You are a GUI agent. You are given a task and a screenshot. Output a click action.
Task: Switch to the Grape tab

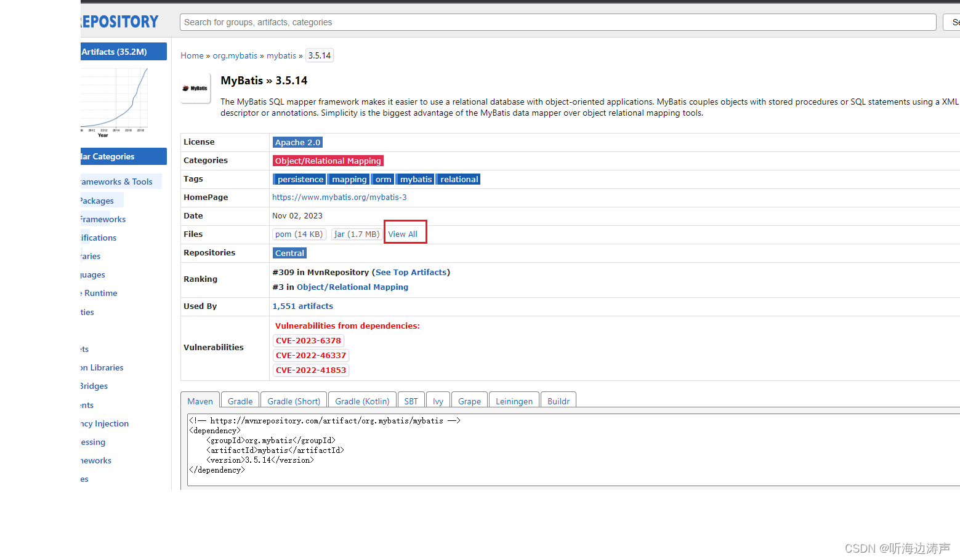[x=469, y=401]
